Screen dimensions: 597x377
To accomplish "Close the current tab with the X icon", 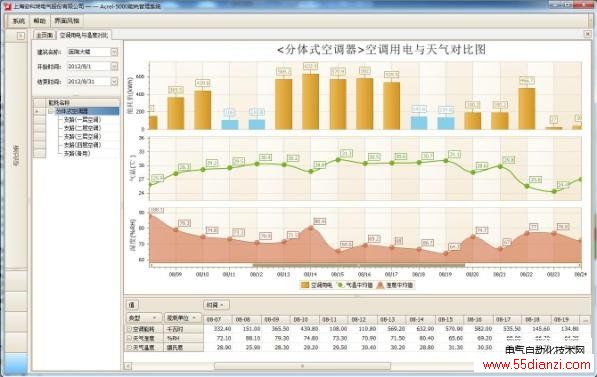I will [x=587, y=34].
